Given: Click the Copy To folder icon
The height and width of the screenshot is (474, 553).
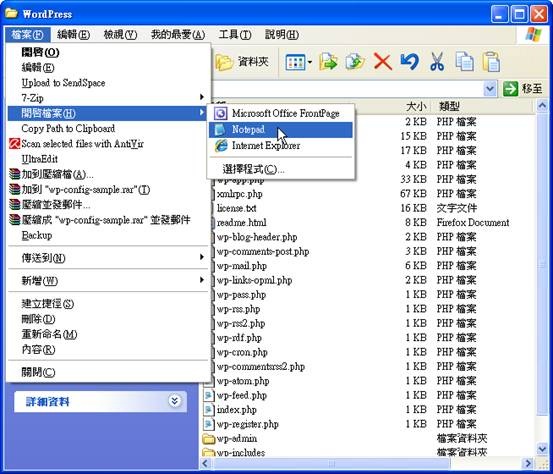Looking at the screenshot, I should [355, 62].
